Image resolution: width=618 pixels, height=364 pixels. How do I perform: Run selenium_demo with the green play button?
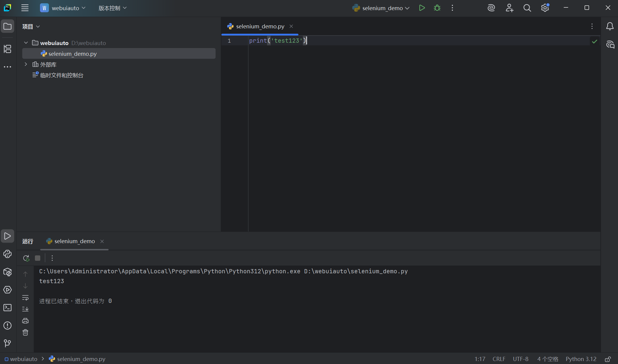[422, 8]
